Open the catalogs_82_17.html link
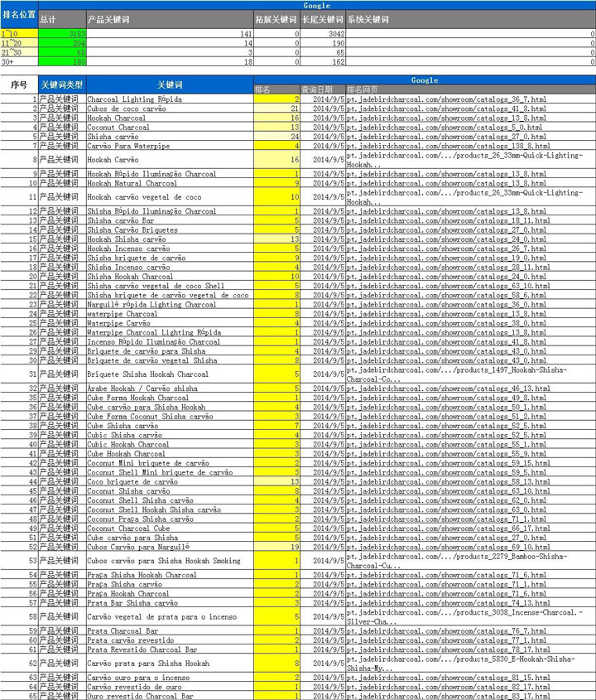This screenshot has height=700, width=596. tap(449, 687)
